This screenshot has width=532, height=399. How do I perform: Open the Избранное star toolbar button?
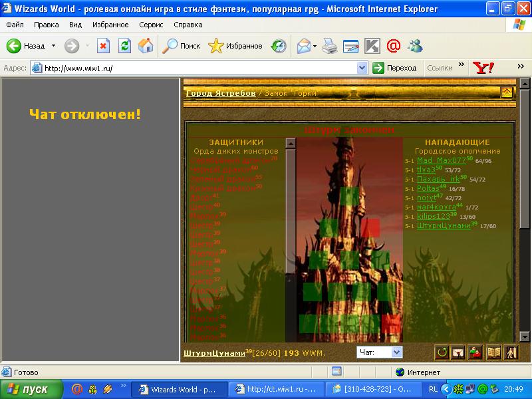(235, 46)
